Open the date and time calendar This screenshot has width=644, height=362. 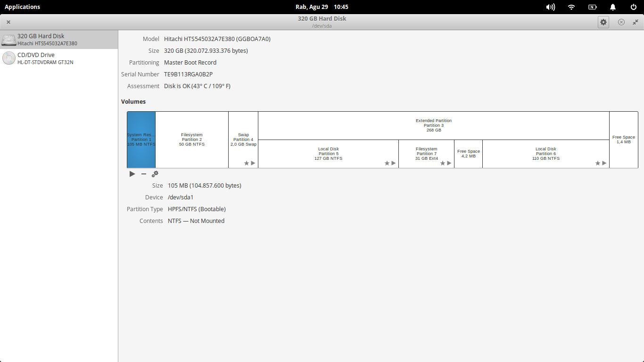tap(322, 7)
